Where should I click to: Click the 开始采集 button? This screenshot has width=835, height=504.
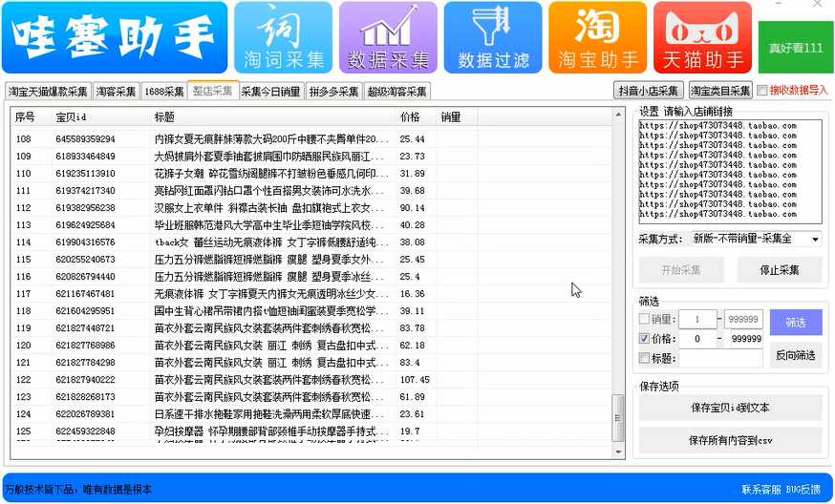coord(681,270)
